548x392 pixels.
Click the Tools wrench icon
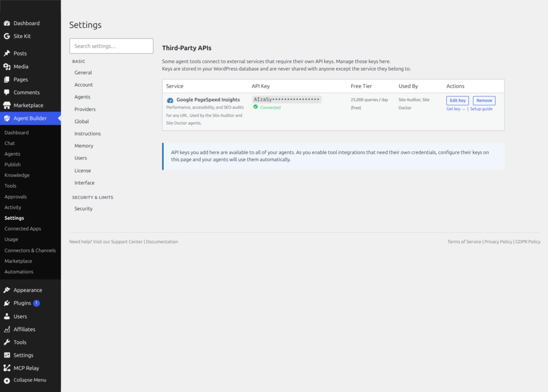coord(6,342)
